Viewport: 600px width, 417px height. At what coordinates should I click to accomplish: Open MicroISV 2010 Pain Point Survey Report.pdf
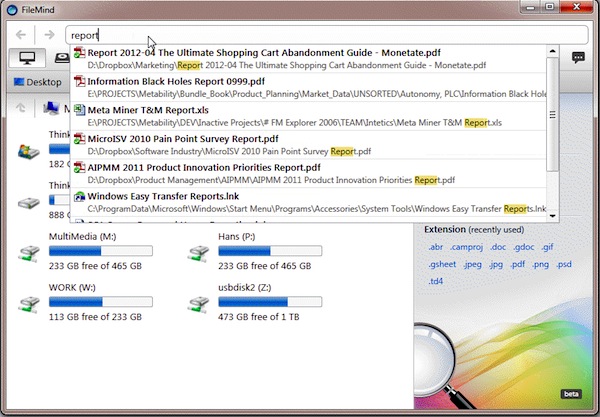(308, 145)
